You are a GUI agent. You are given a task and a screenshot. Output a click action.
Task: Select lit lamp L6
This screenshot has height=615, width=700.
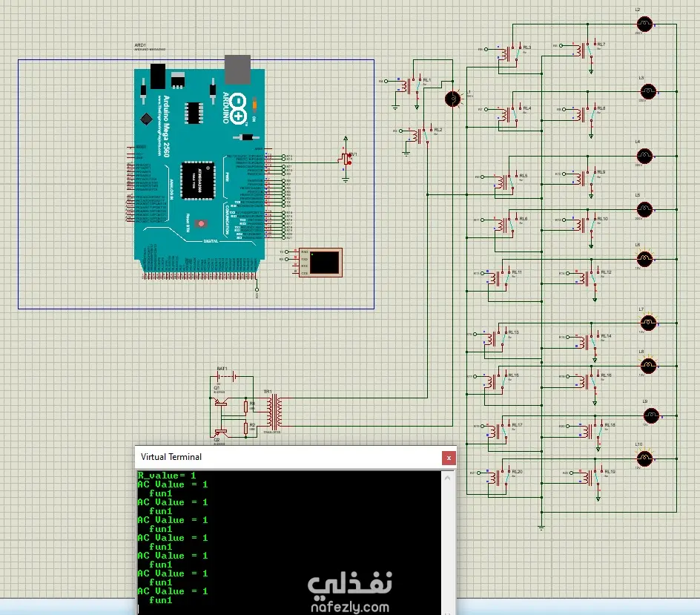644,259
